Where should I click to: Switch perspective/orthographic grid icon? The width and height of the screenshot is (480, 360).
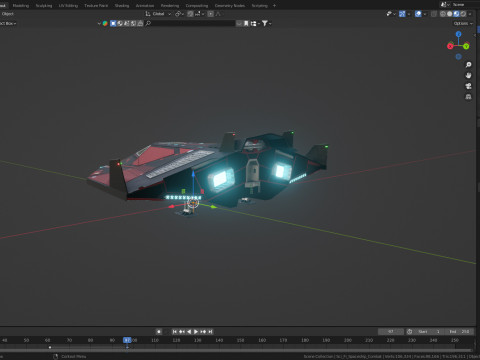pos(468,97)
